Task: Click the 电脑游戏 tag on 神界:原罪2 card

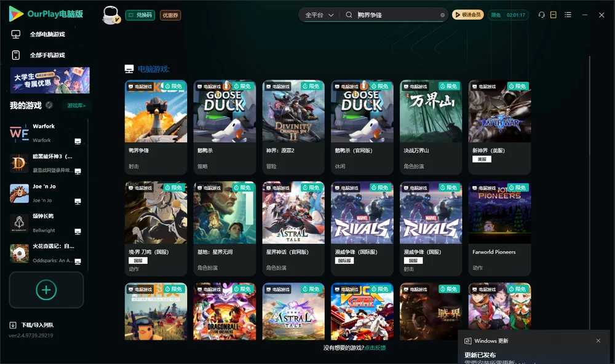Action: [x=278, y=86]
